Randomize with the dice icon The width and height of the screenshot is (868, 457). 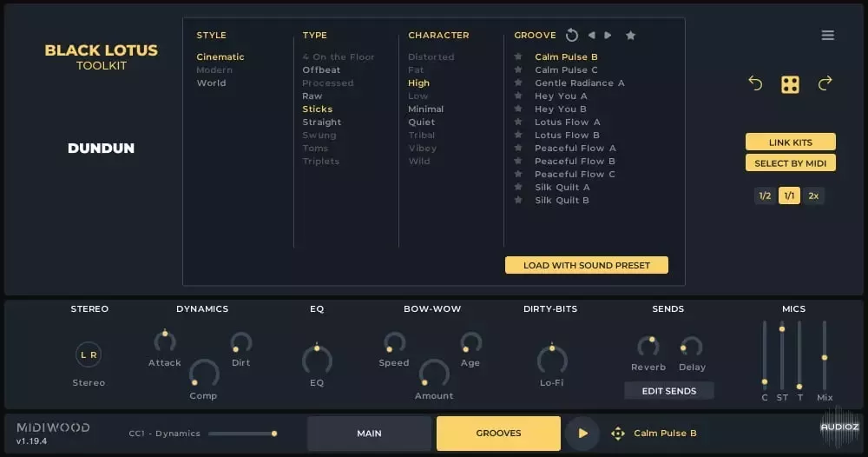790,84
